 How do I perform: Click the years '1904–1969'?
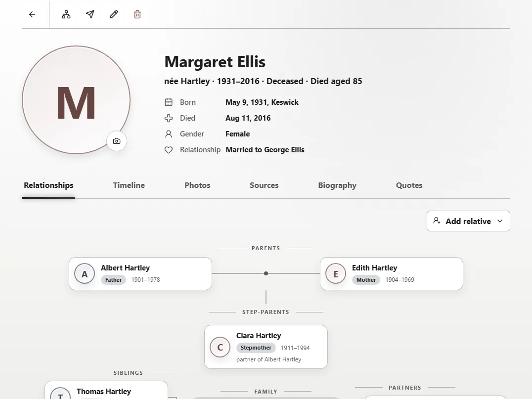[399, 280]
